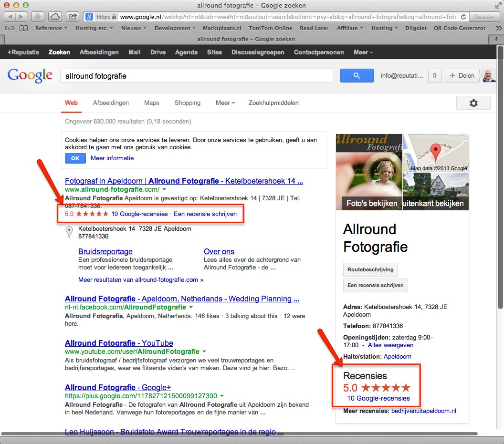Switch to the Afbeeldingen search tab

point(111,103)
